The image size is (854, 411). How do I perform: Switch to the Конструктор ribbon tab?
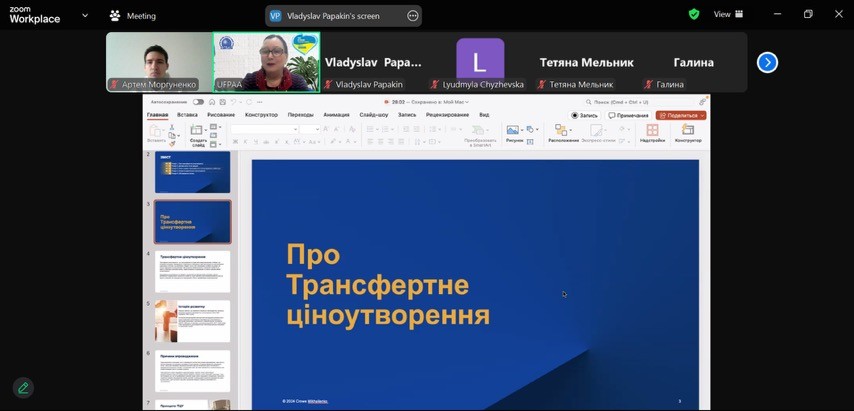click(261, 115)
